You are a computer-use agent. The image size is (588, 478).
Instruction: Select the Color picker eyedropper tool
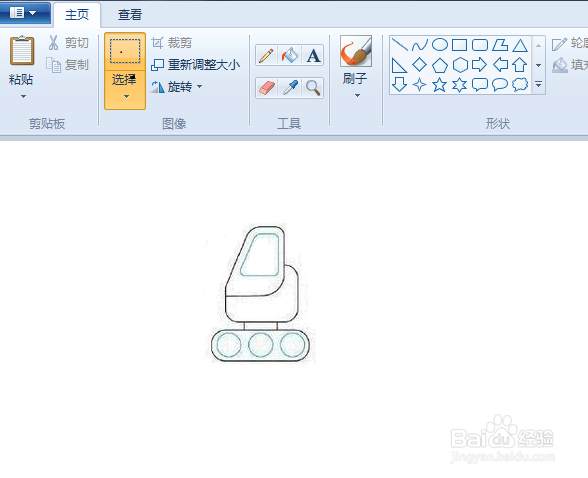(290, 88)
